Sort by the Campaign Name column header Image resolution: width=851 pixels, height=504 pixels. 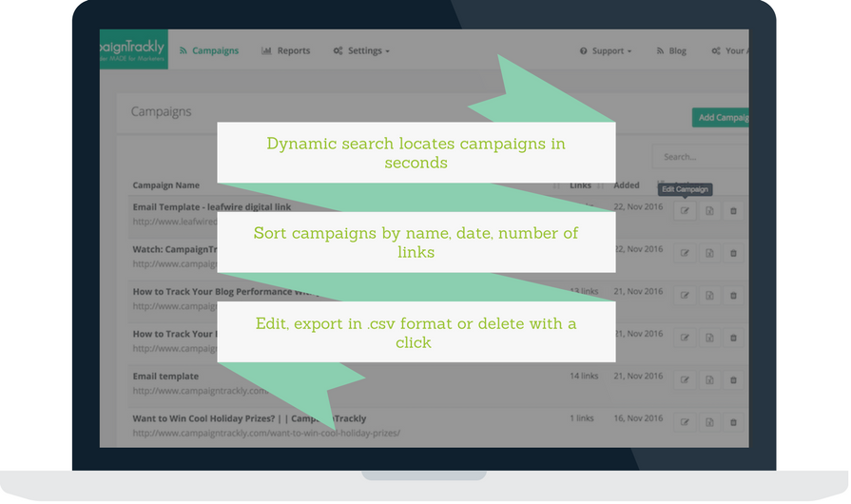click(166, 185)
